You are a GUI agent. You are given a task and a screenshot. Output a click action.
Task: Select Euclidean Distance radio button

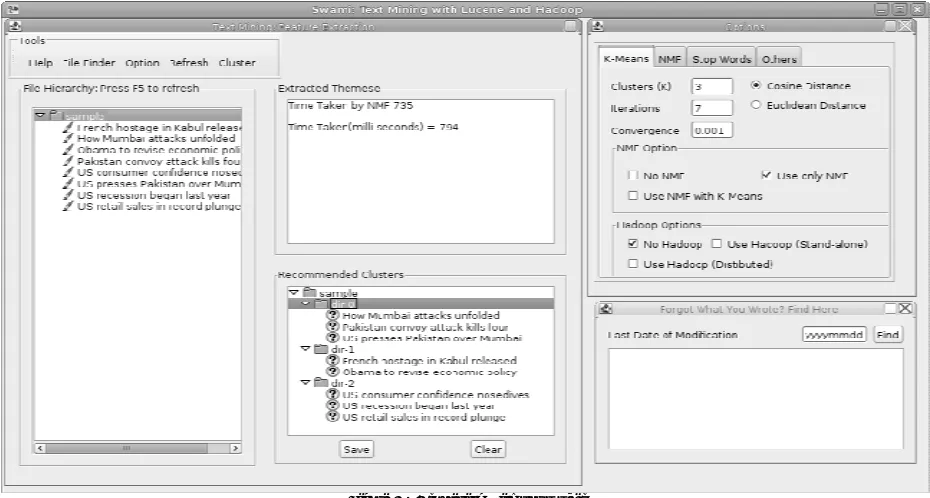tap(756, 105)
